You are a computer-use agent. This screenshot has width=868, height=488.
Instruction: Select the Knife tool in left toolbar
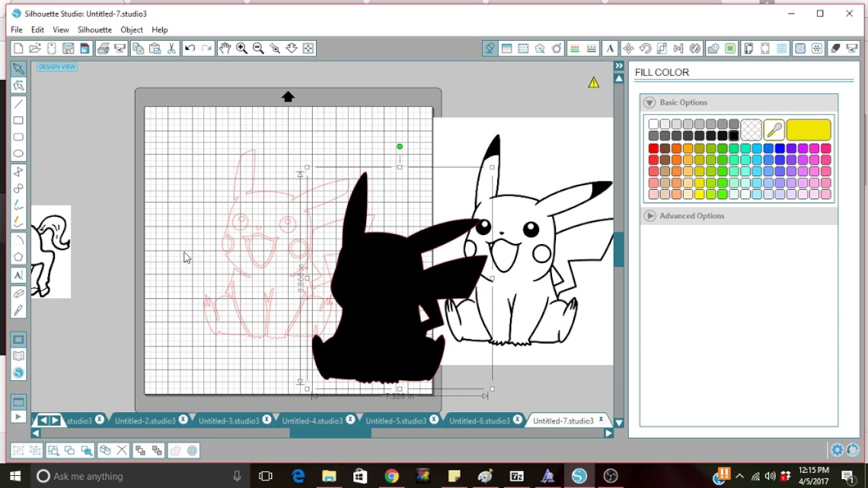(18, 310)
